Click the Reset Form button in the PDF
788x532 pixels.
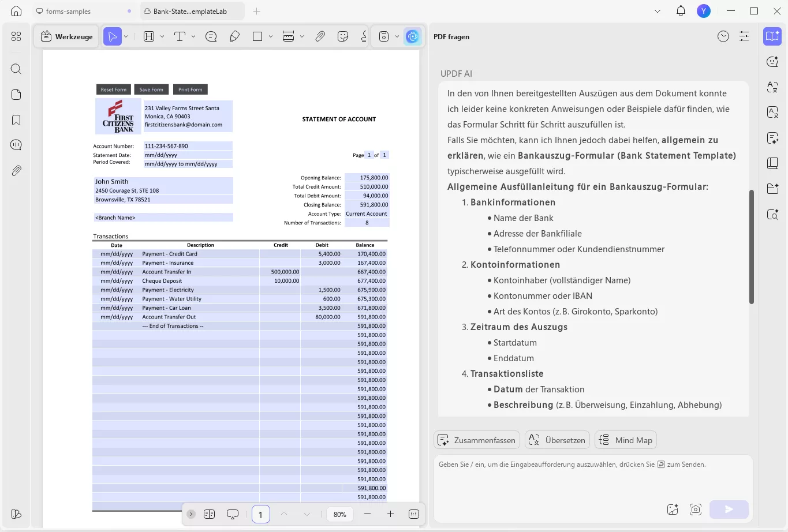pyautogui.click(x=114, y=89)
